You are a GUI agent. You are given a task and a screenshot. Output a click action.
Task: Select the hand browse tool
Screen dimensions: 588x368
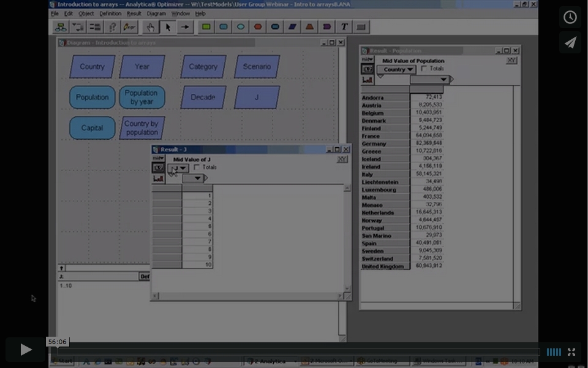(150, 27)
